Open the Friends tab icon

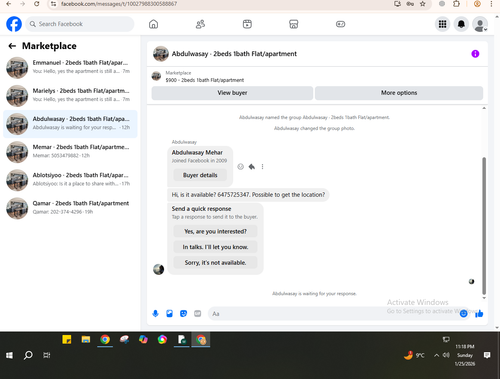pyautogui.click(x=200, y=24)
